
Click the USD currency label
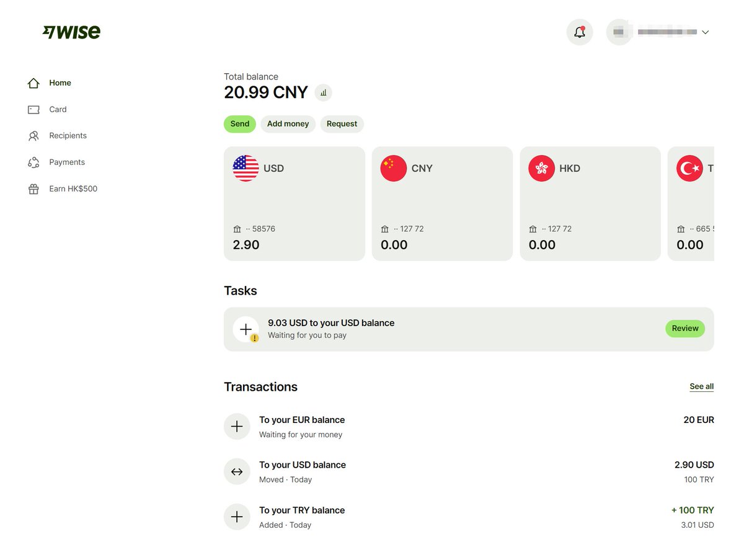pyautogui.click(x=273, y=169)
